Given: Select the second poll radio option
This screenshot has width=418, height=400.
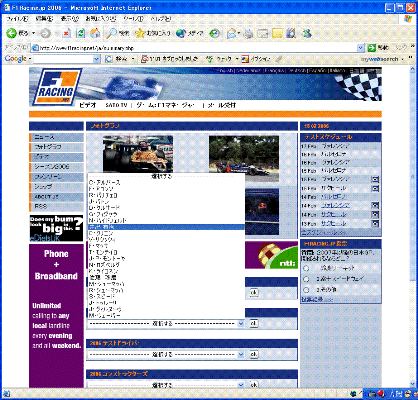Looking at the screenshot, I should click(x=306, y=279).
